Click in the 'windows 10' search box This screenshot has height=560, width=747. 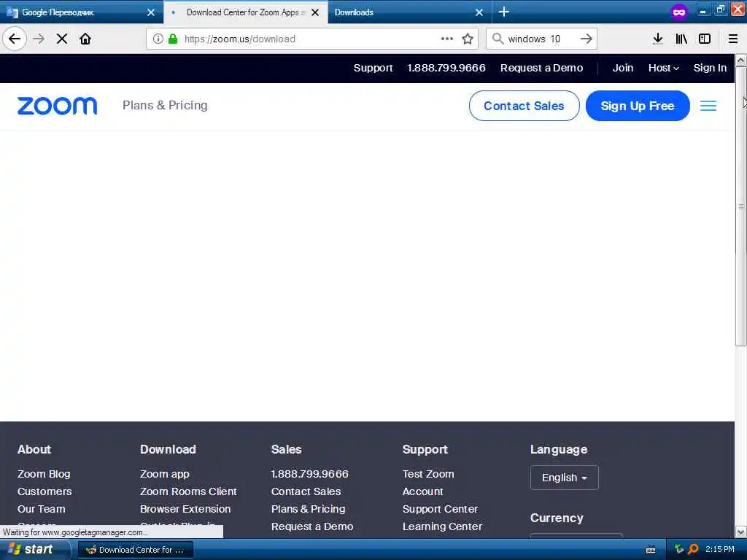(x=541, y=39)
